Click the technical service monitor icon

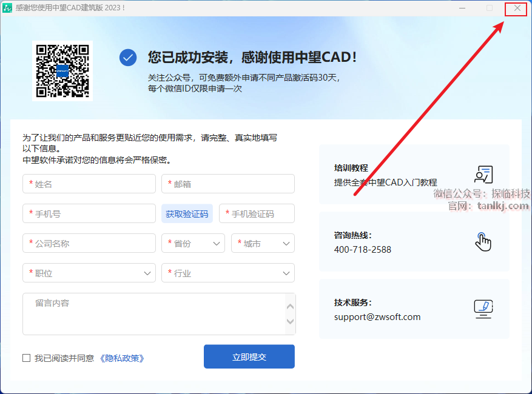483,309
